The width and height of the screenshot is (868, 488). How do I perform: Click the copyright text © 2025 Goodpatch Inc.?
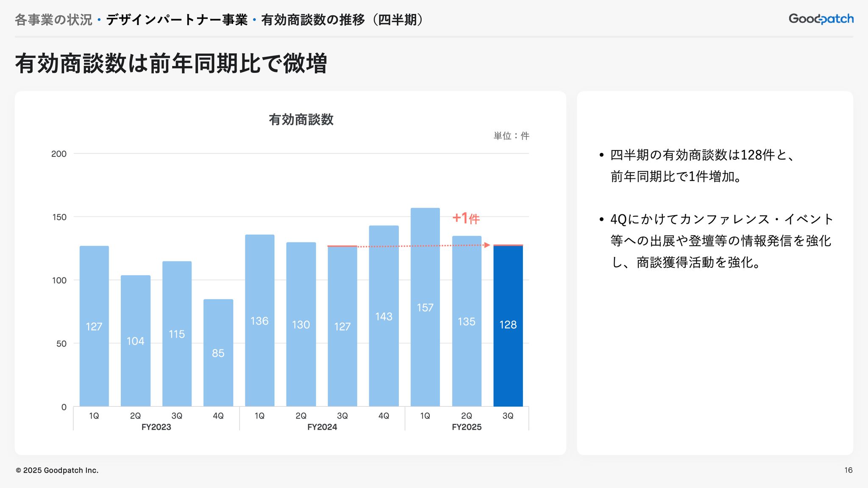(x=57, y=470)
